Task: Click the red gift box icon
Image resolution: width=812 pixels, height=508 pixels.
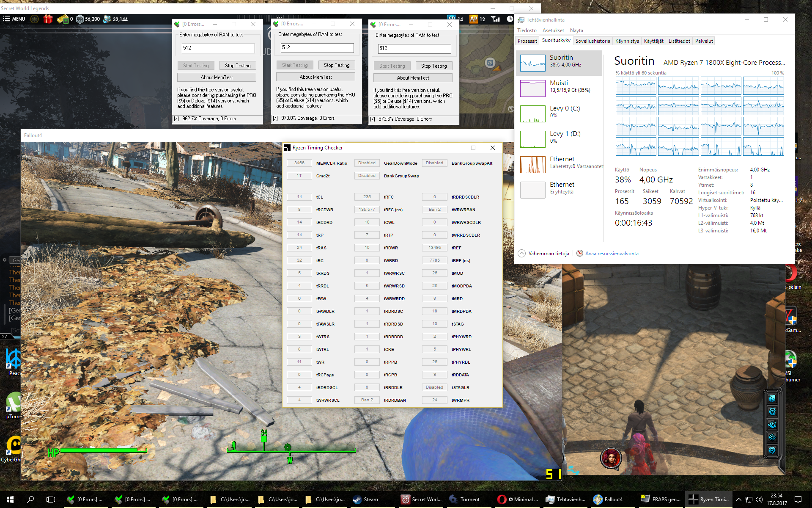Action: pyautogui.click(x=48, y=19)
